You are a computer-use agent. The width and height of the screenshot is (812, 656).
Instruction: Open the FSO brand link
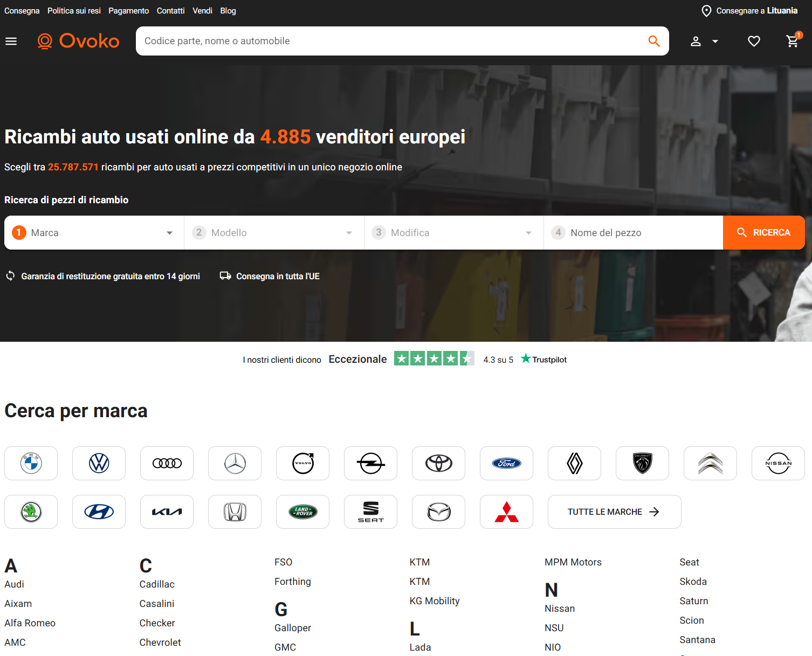point(284,562)
